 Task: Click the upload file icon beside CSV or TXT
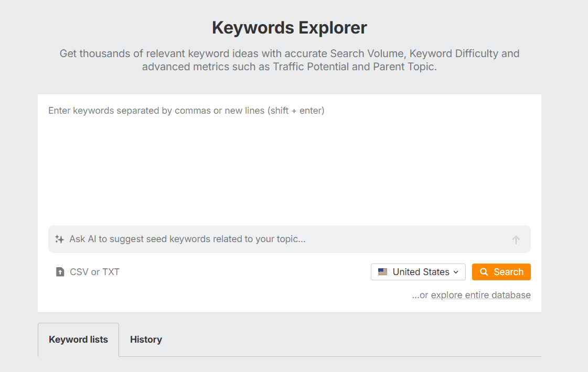[x=60, y=271]
